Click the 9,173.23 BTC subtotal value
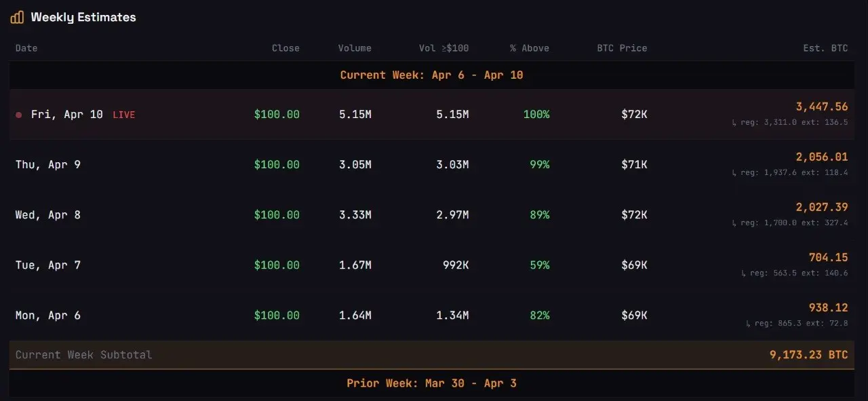The width and height of the screenshot is (868, 401). point(808,355)
